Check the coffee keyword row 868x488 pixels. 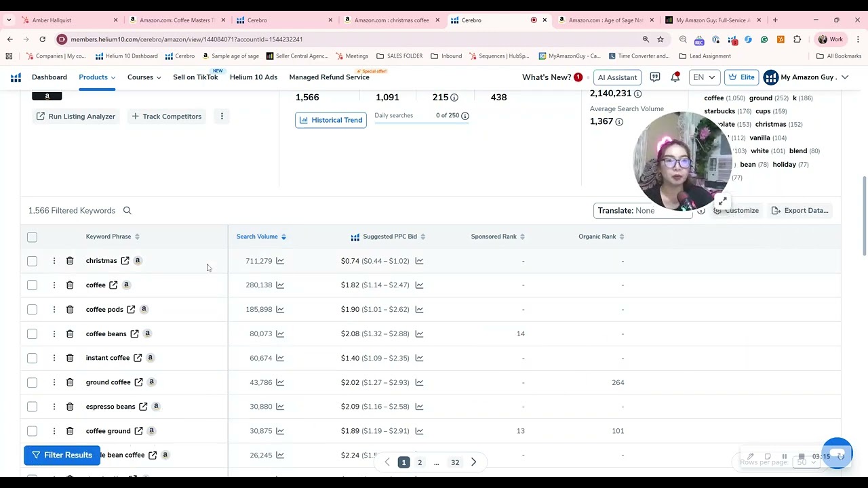32,285
